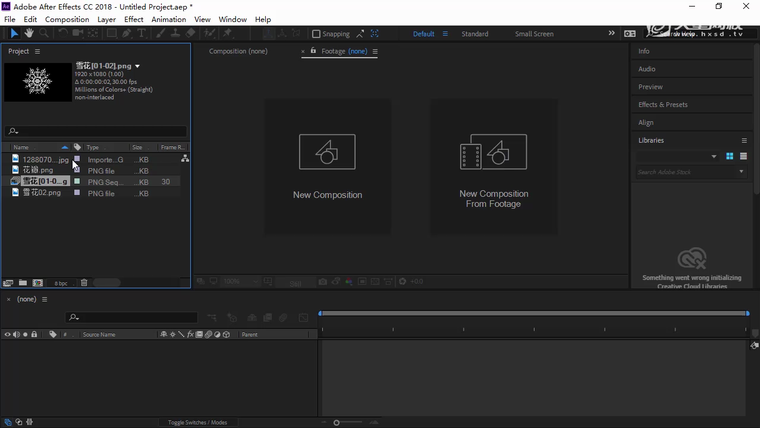Switch to the Composition (none) tab
This screenshot has width=760, height=428.
pyautogui.click(x=238, y=51)
